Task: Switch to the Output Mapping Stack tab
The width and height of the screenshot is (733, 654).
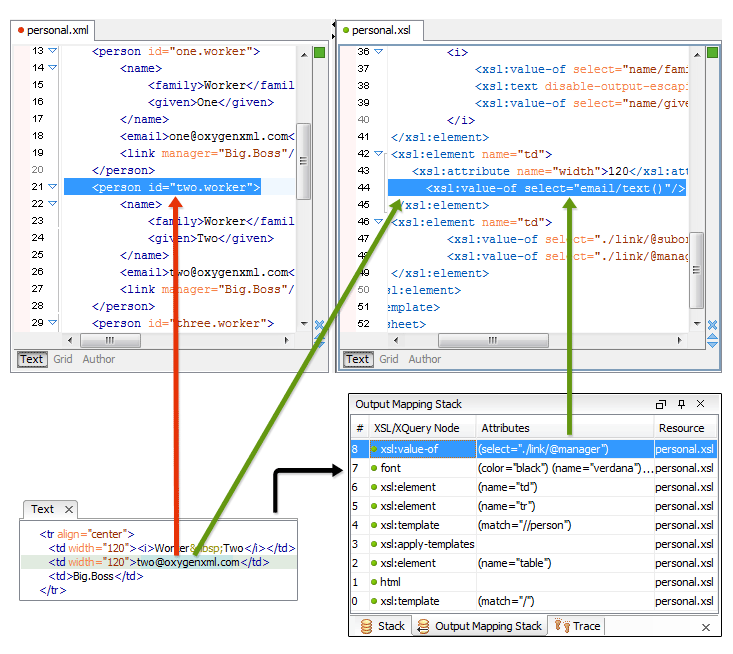Action: [487, 626]
